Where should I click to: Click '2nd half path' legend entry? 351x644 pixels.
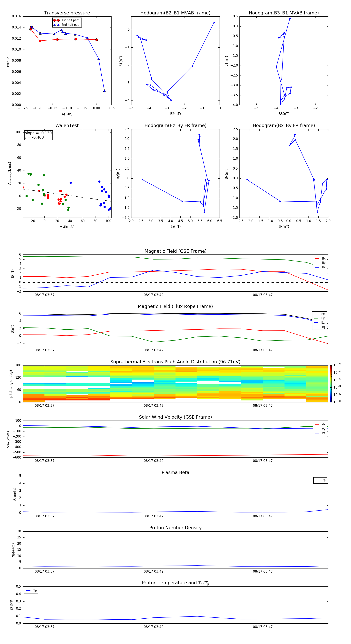pos(67,25)
